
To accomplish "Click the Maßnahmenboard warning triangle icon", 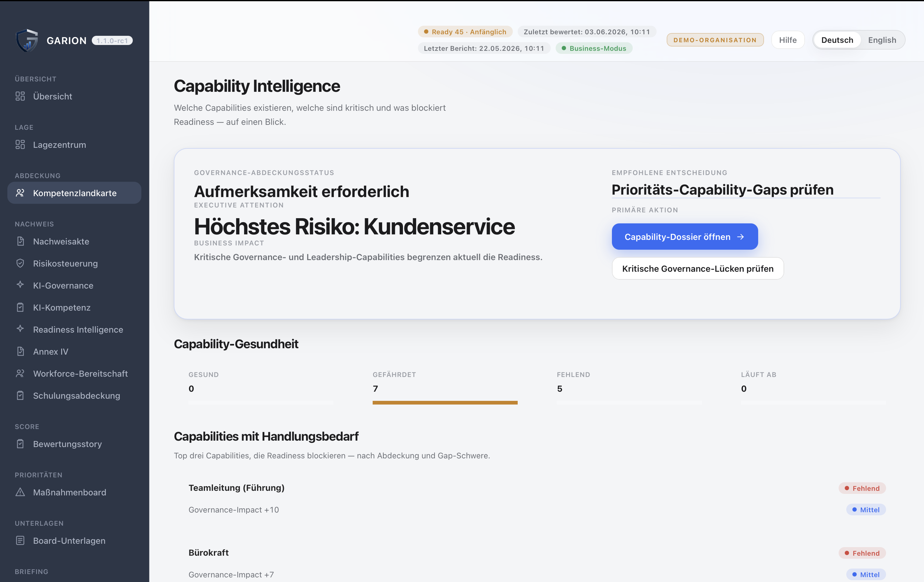I will [20, 492].
